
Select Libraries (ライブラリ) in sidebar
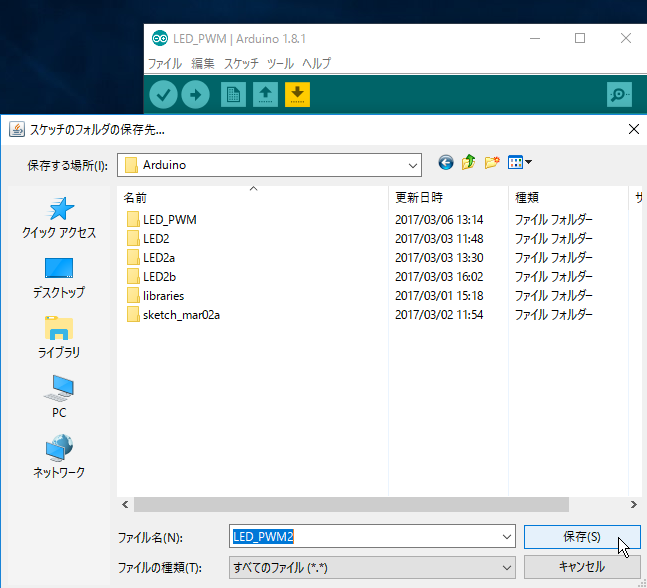pos(59,338)
